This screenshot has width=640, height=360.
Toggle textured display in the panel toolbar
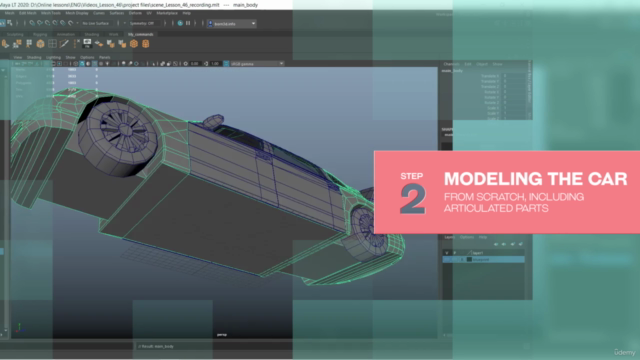[x=101, y=64]
